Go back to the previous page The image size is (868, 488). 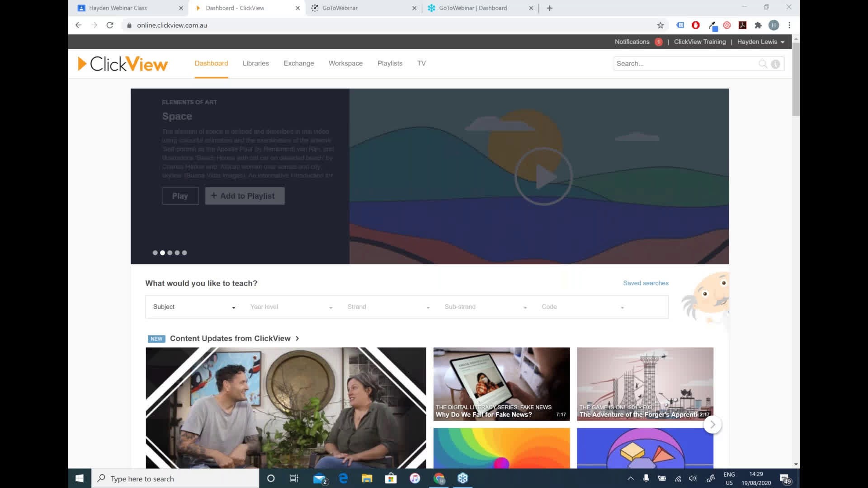click(79, 25)
